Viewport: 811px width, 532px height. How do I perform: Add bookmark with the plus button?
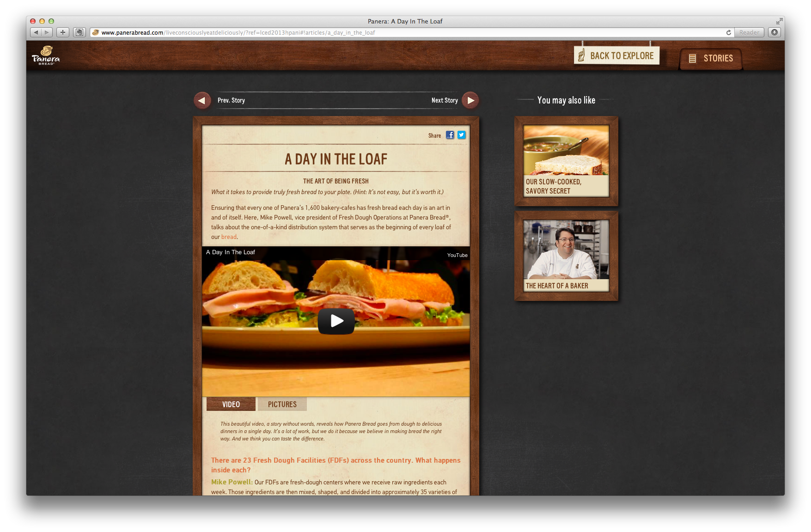pos(63,32)
